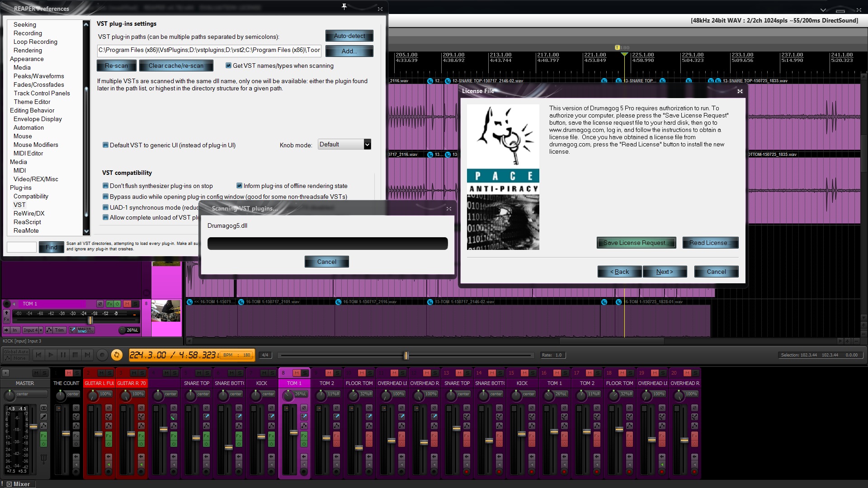Click the VST plug-in paths field
Screen dimensions: 868x488
pyautogui.click(x=209, y=50)
